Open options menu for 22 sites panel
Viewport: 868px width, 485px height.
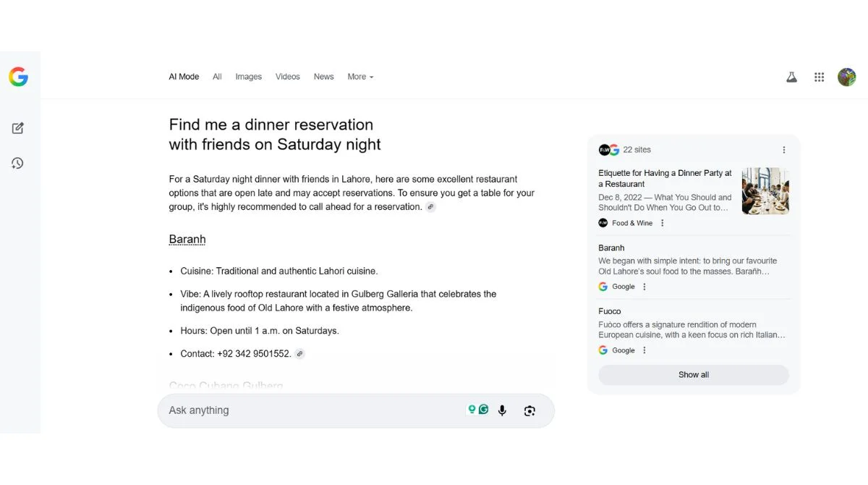coord(784,150)
